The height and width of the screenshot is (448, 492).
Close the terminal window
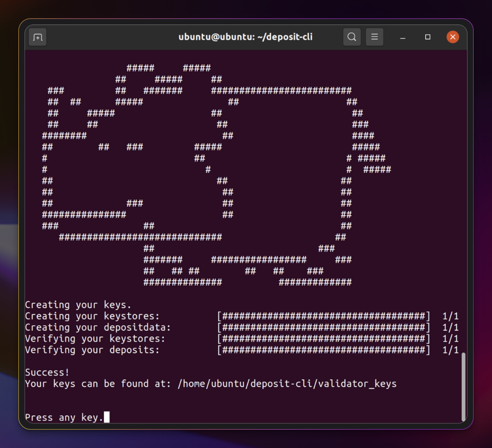(453, 37)
